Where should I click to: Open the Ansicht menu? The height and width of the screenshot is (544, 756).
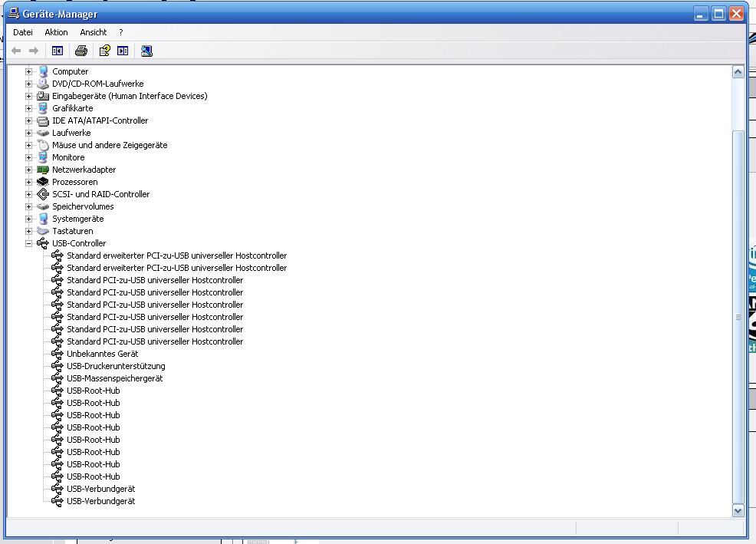[x=93, y=32]
